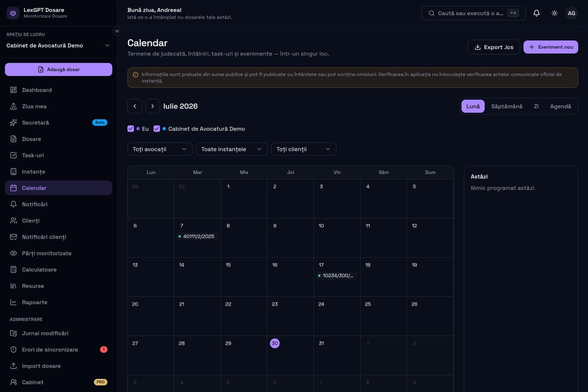Click the Astăzi panel heading
The width and height of the screenshot is (588, 392).
[x=479, y=177]
